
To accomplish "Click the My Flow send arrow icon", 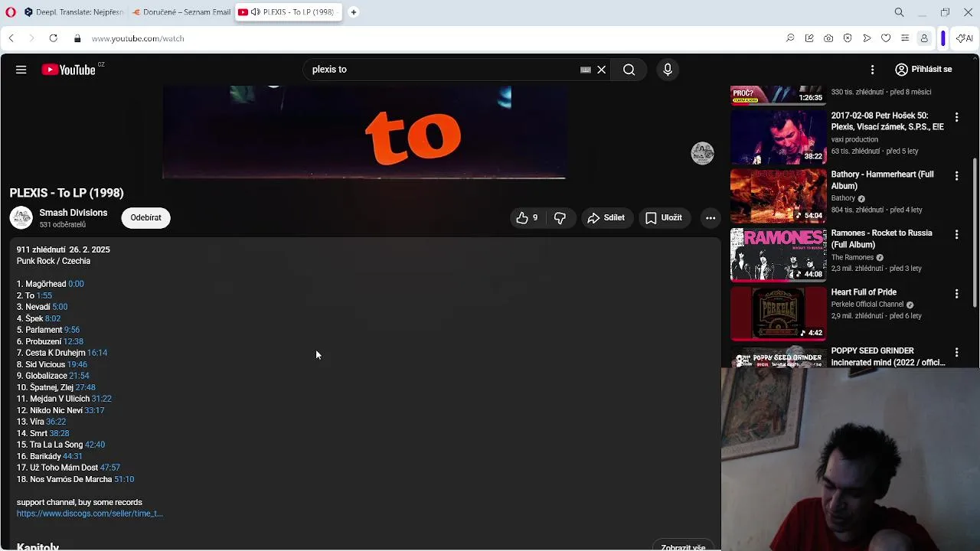I will pyautogui.click(x=867, y=38).
